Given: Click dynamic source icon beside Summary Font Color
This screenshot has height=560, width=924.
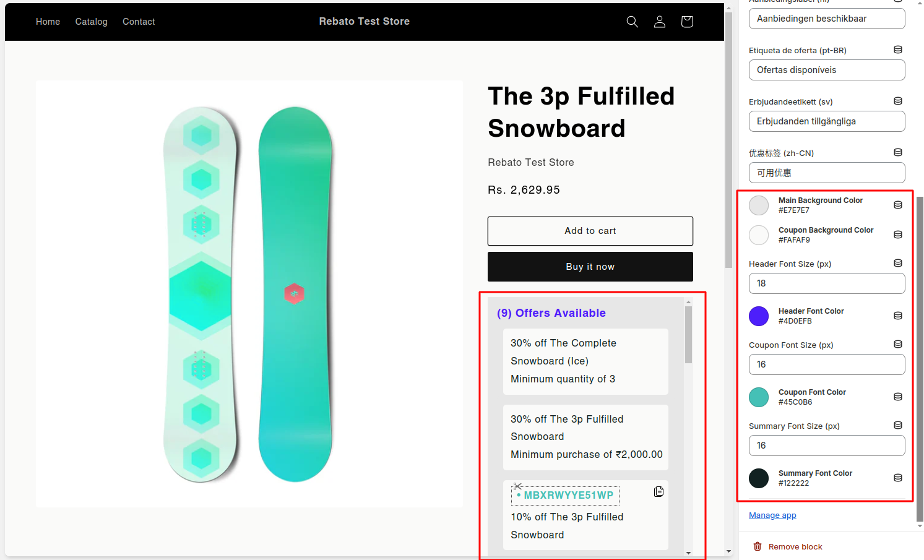Looking at the screenshot, I should [x=898, y=478].
